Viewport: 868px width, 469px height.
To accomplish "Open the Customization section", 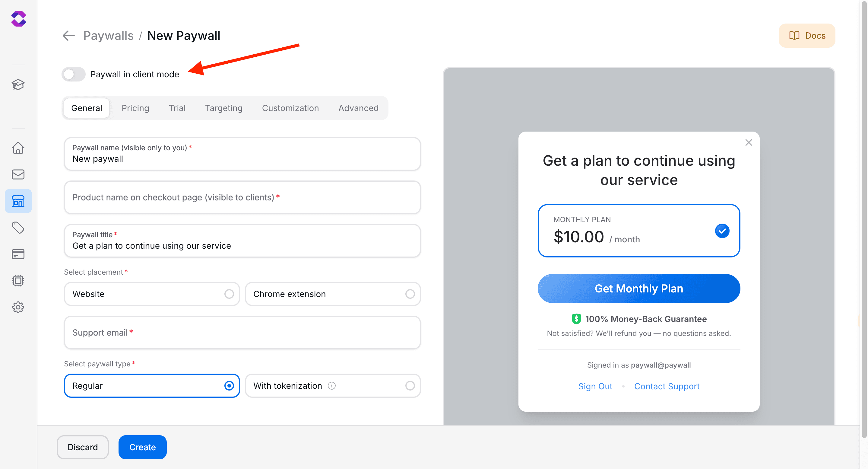I will pos(290,108).
